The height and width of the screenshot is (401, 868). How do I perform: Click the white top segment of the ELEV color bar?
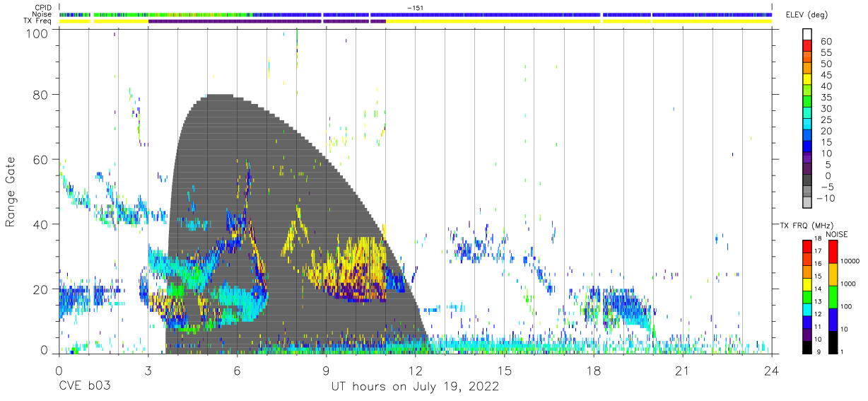pyautogui.click(x=807, y=34)
